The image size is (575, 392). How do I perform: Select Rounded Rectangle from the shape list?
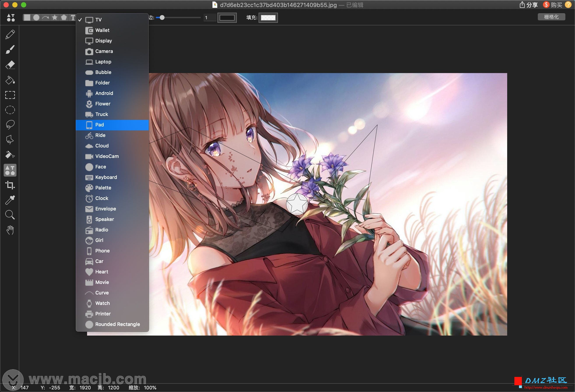click(x=112, y=324)
